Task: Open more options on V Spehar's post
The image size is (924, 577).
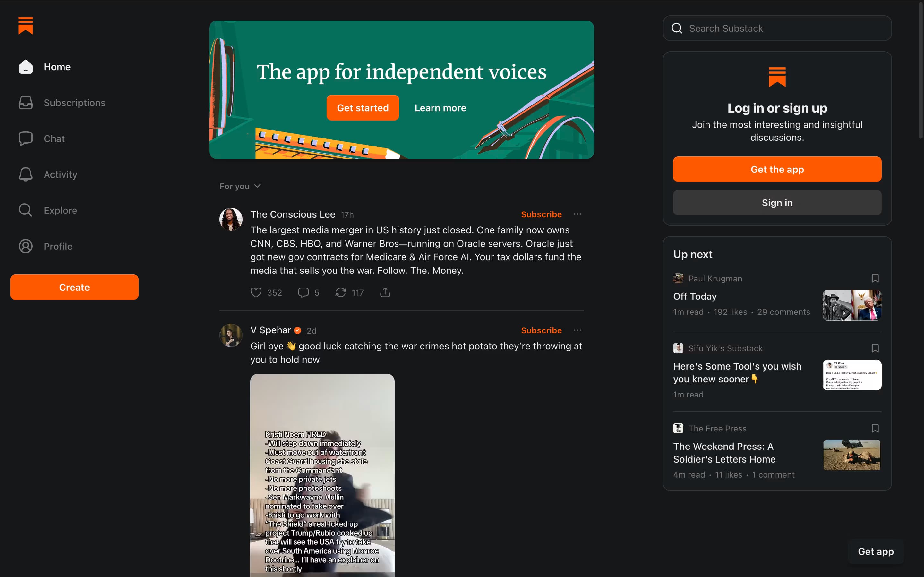Action: click(577, 330)
